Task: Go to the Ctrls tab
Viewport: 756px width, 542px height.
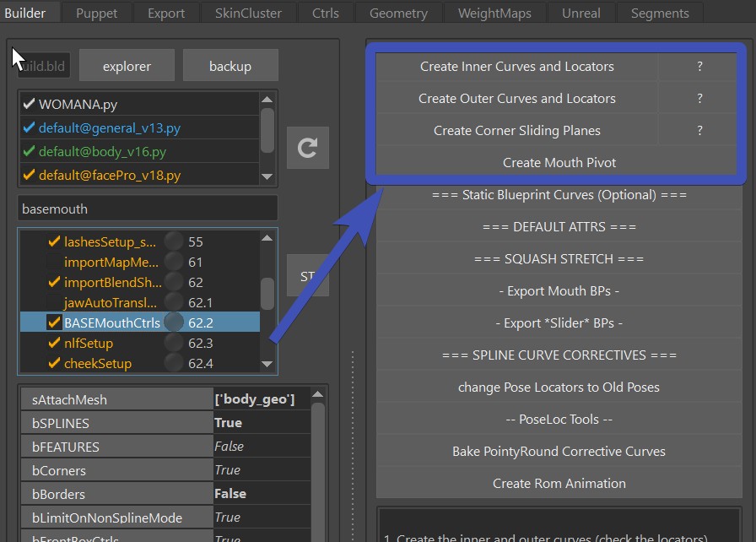Action: tap(326, 13)
